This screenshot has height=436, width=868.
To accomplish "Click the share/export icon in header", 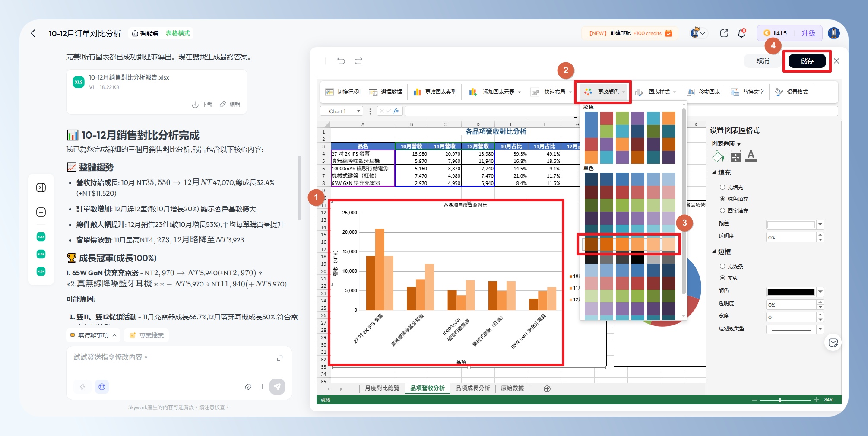I will 724,33.
